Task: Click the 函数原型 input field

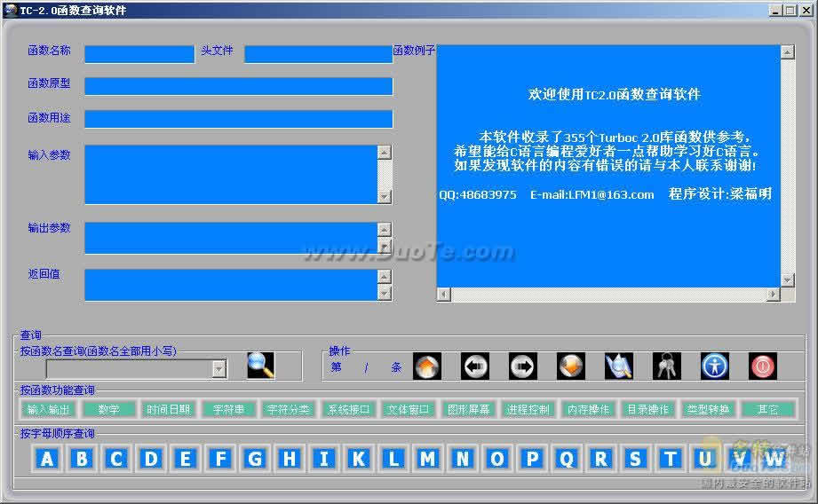Action: coord(238,87)
